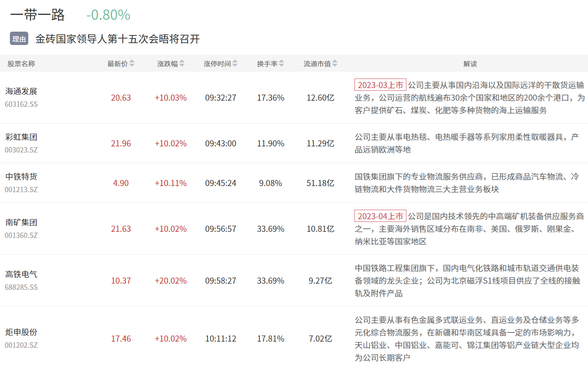The height and width of the screenshot is (366, 588).
Task: Sort by 流通市值 column arrows
Action: point(335,64)
